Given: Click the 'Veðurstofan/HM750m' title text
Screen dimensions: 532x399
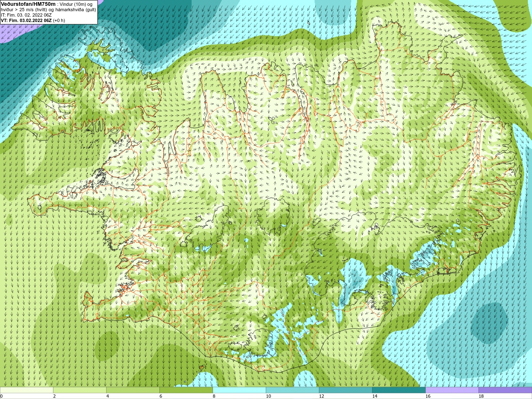Looking at the screenshot, I should point(28,4).
